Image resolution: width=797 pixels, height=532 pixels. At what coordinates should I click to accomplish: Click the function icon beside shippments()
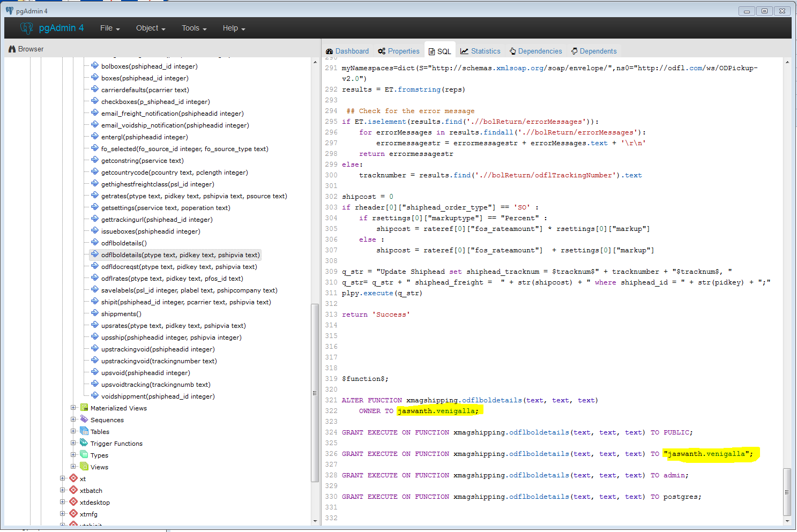coord(95,313)
